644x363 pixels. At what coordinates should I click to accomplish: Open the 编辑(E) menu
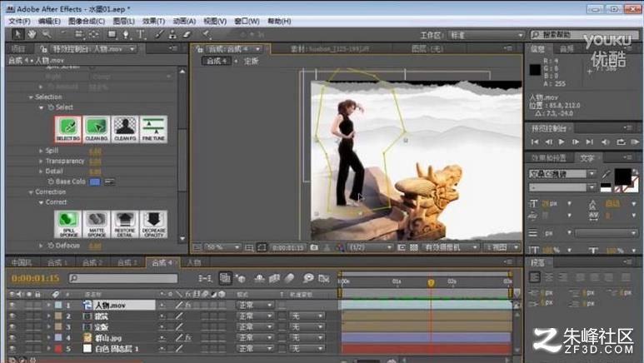49,21
